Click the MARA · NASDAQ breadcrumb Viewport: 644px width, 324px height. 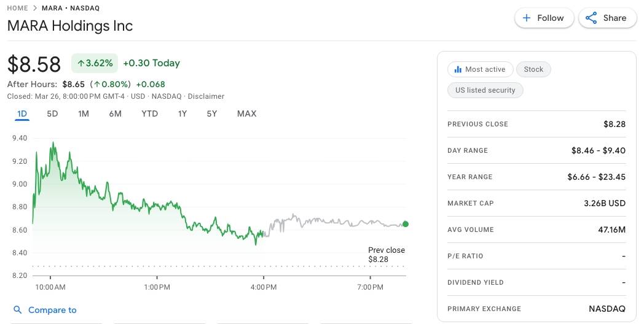pos(71,8)
